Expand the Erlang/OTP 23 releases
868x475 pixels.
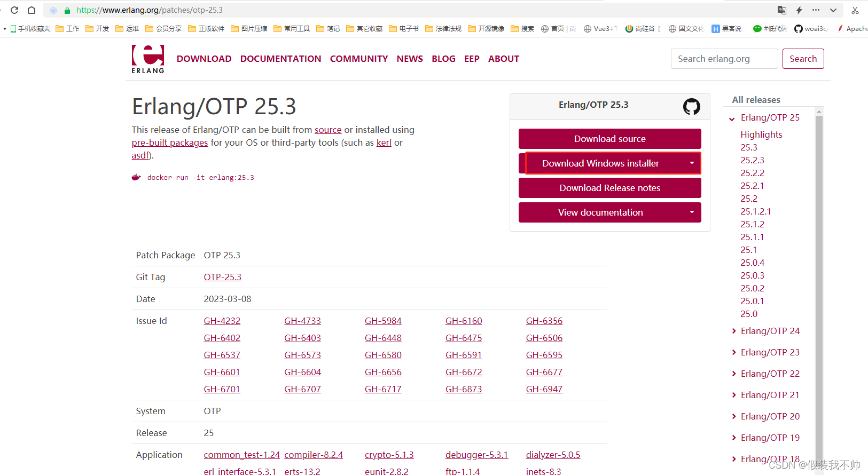point(734,352)
